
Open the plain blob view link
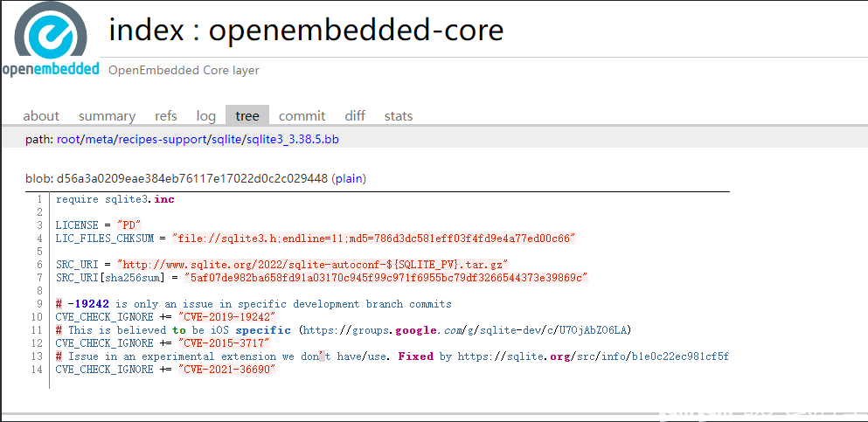(349, 178)
